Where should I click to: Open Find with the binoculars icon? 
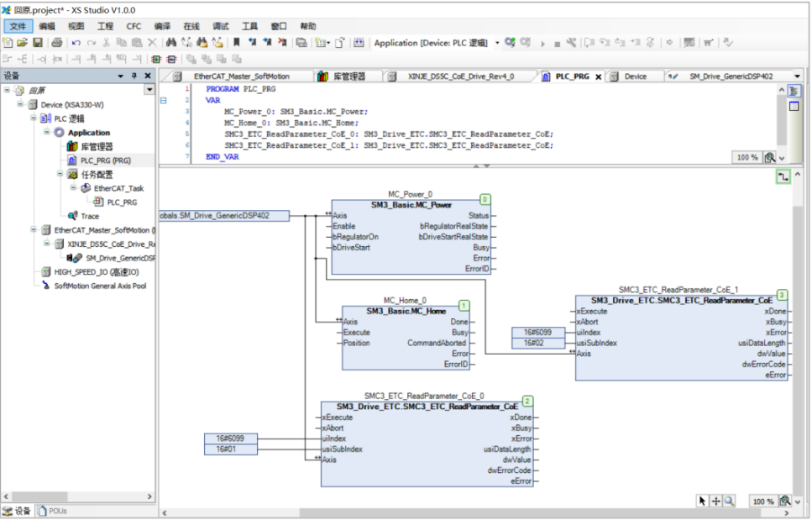[171, 43]
